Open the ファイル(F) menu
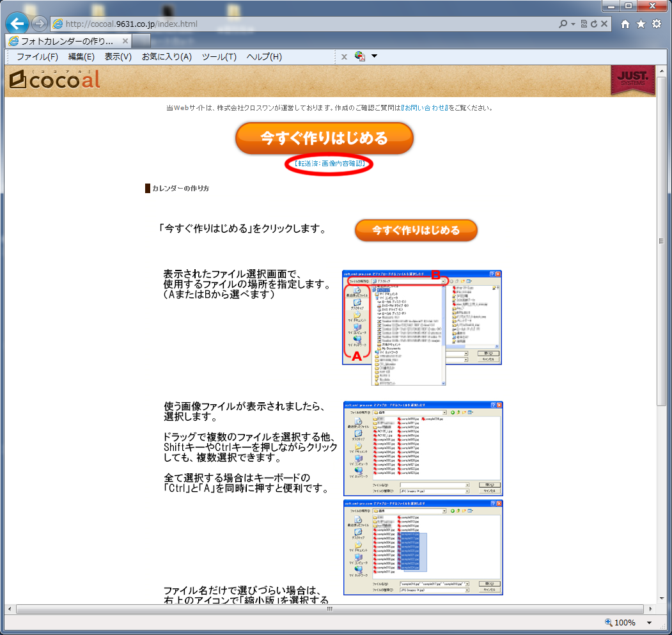The height and width of the screenshot is (635, 672). 37,57
